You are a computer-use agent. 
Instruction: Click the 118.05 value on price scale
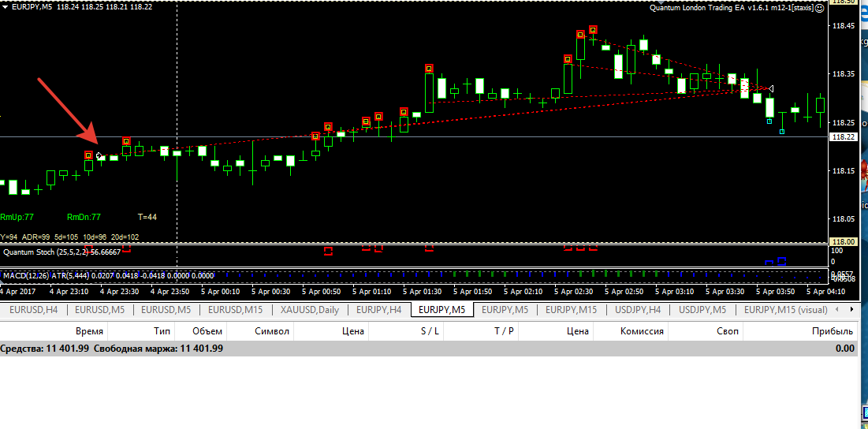[843, 219]
